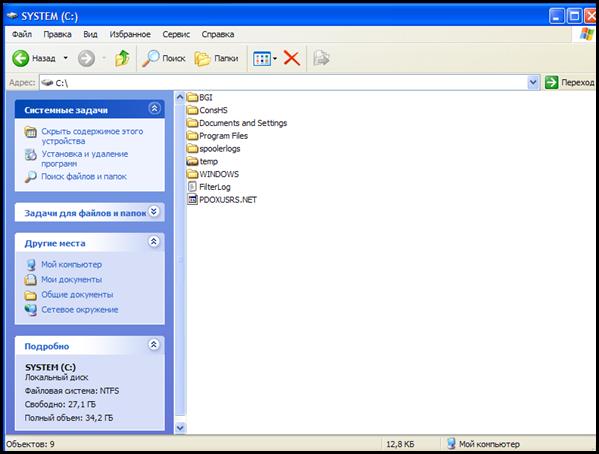Open Мои документы link
This screenshot has height=454, width=599.
click(71, 280)
